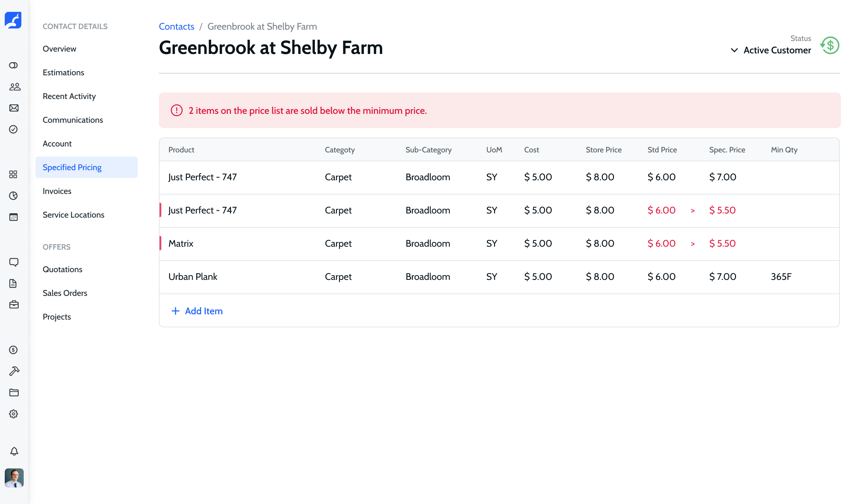The width and height of the screenshot is (854, 504).
Task: Click the user profile avatar
Action: click(x=14, y=478)
